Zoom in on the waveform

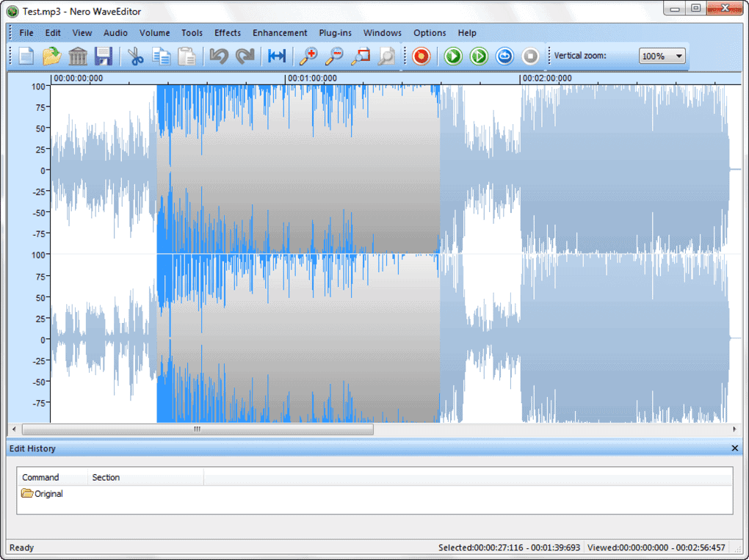pos(308,56)
